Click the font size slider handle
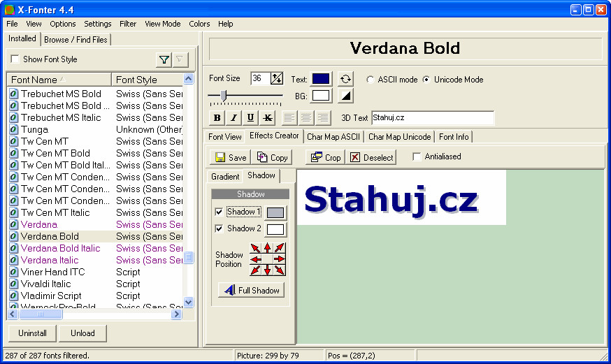The height and width of the screenshot is (364, 611). 223,95
